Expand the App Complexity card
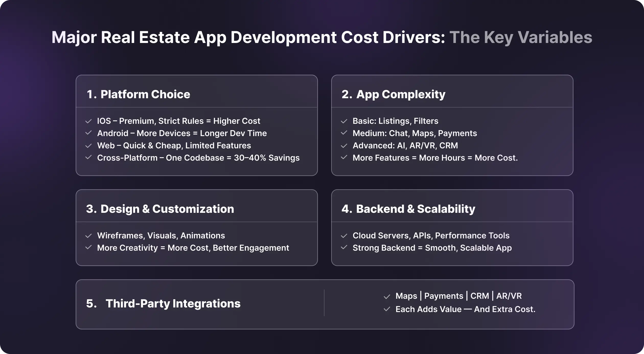The height and width of the screenshot is (354, 644). tap(400, 94)
